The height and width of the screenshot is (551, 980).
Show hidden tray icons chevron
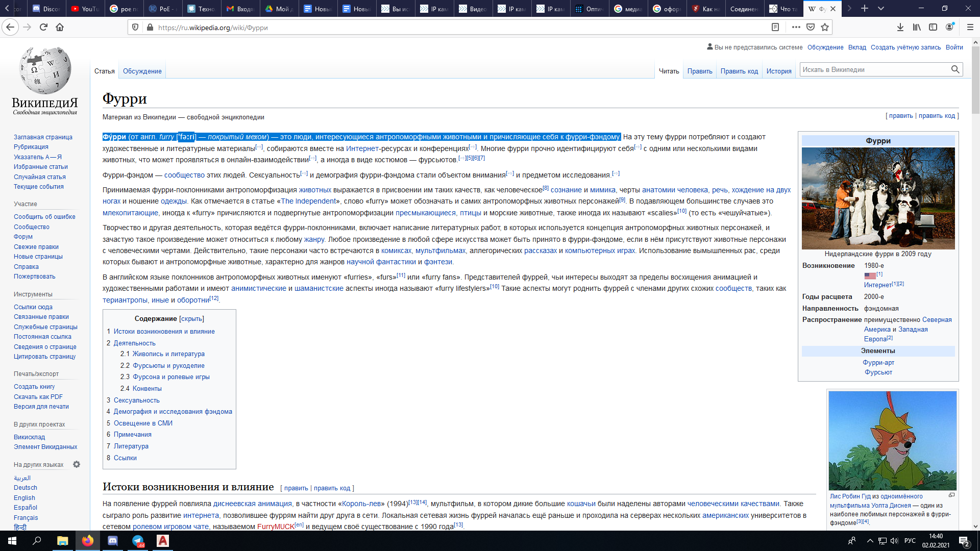[870, 541]
